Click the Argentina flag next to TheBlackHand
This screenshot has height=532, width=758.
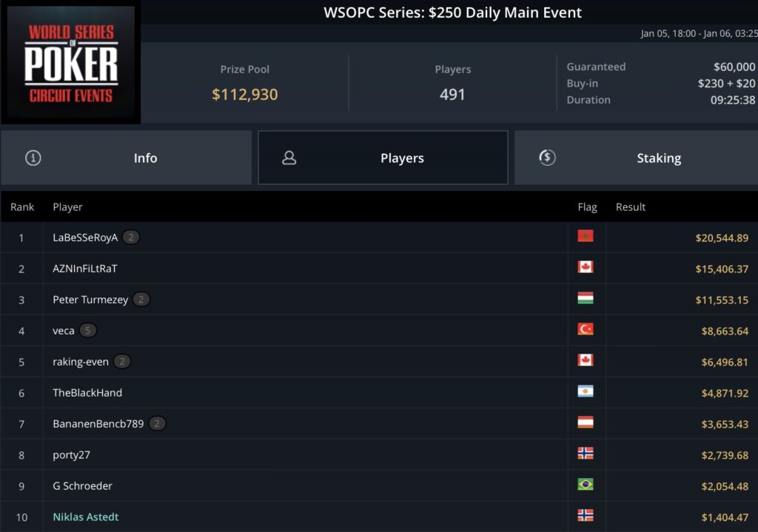(586, 391)
